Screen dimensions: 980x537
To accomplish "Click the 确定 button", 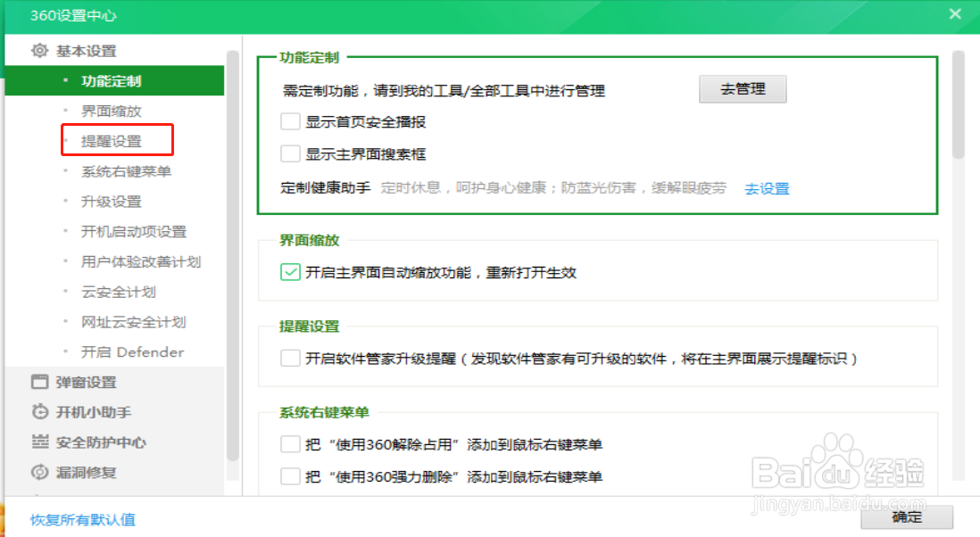I will click(x=907, y=517).
